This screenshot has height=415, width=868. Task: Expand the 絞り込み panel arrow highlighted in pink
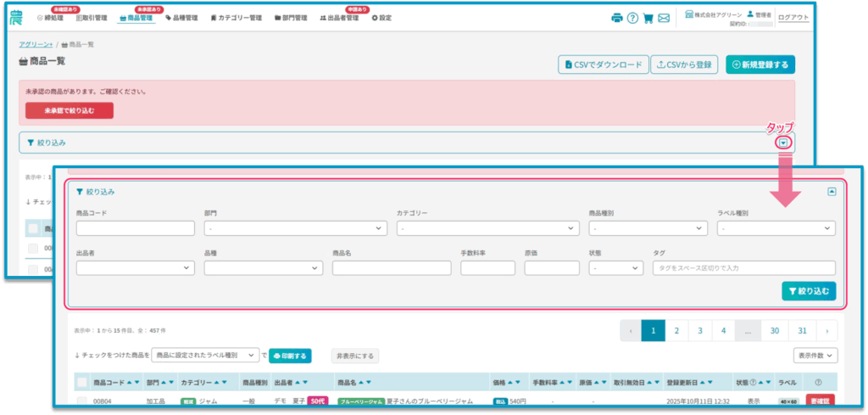(783, 143)
